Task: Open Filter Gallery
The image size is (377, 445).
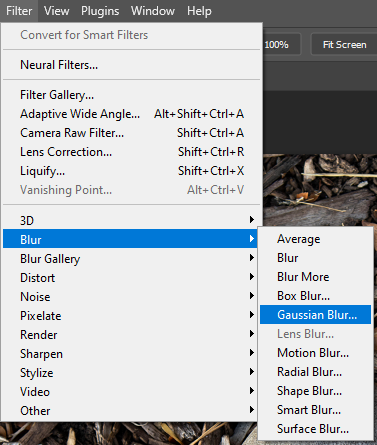Action: [x=132, y=95]
